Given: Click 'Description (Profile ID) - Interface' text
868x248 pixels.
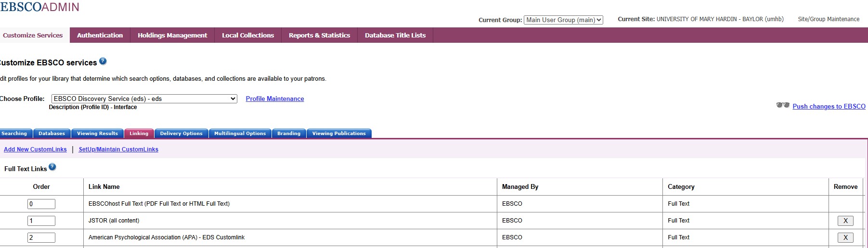Looking at the screenshot, I should tap(93, 107).
